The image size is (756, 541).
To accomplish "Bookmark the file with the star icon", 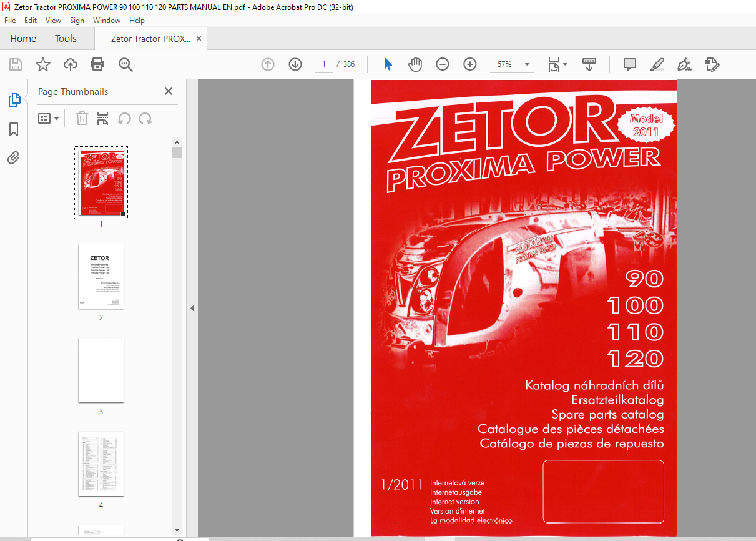I will click(x=42, y=64).
